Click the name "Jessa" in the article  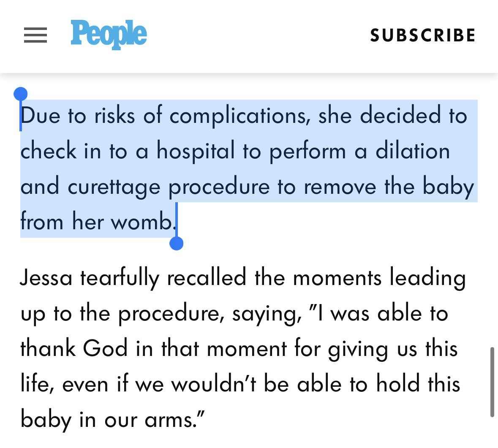[x=46, y=278]
